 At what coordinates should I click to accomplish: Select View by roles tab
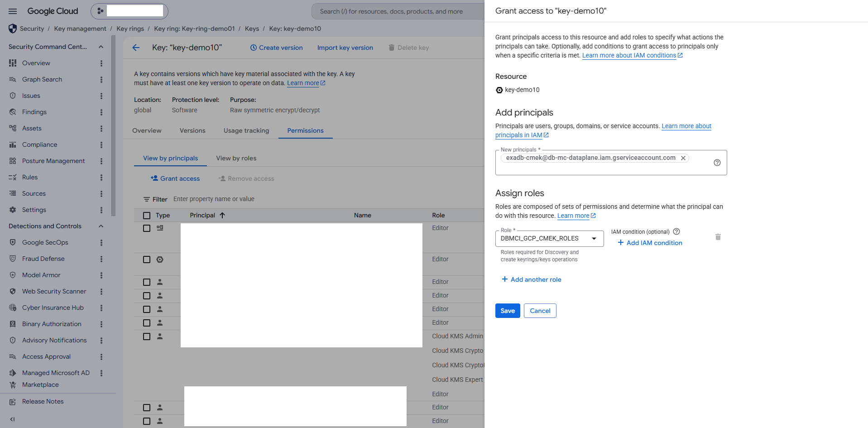(236, 158)
